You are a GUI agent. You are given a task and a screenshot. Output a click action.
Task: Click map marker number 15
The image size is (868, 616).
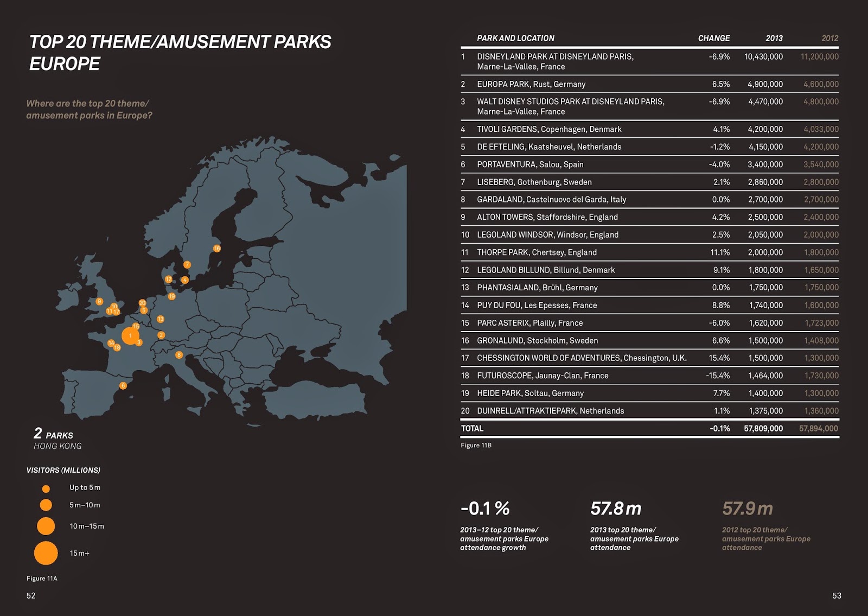(x=136, y=327)
